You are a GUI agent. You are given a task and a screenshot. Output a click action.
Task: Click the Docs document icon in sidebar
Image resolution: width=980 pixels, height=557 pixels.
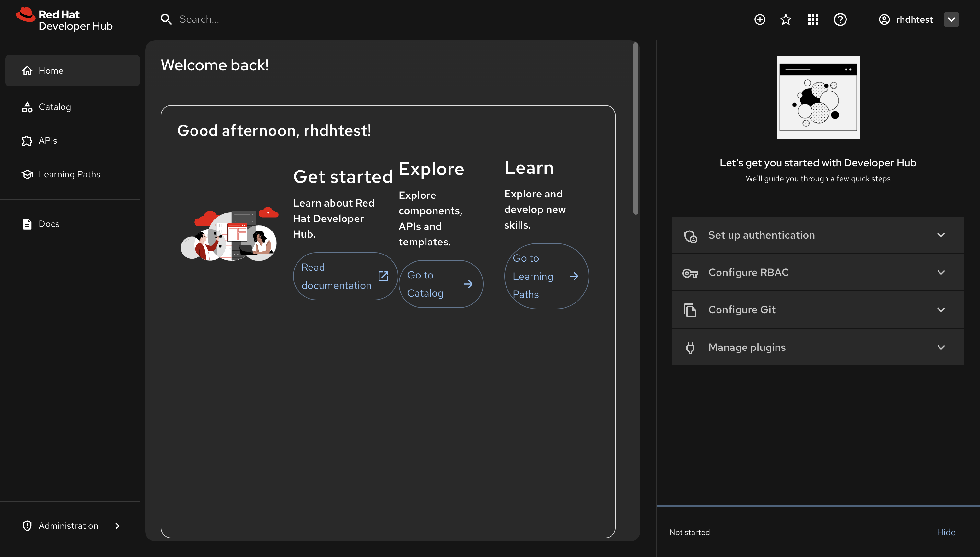27,224
